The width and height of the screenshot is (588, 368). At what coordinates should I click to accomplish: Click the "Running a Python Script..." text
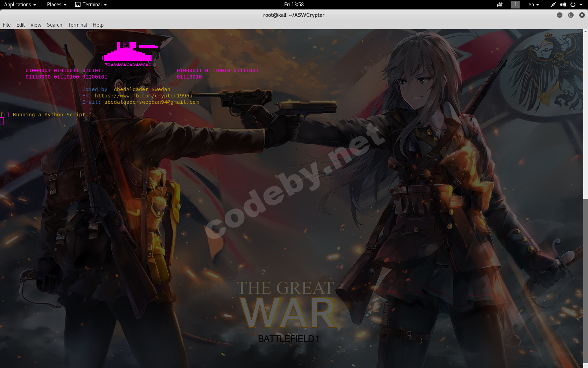pyautogui.click(x=54, y=115)
